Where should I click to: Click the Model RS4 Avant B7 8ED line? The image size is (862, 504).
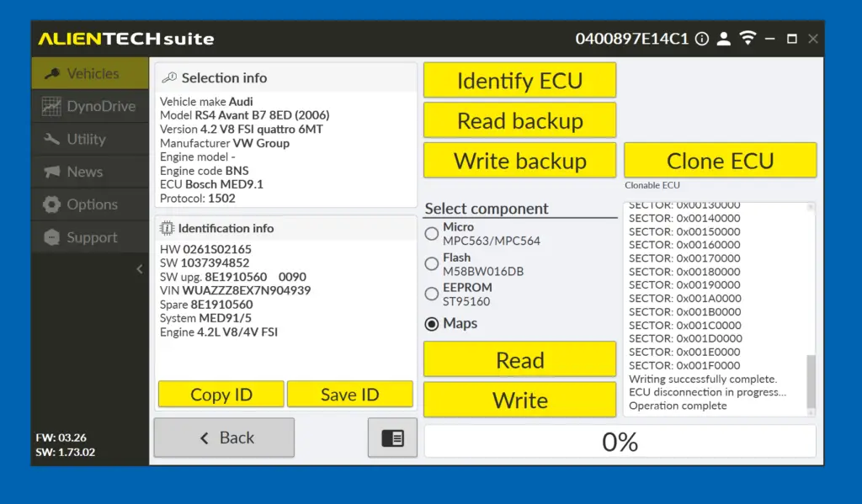(245, 115)
